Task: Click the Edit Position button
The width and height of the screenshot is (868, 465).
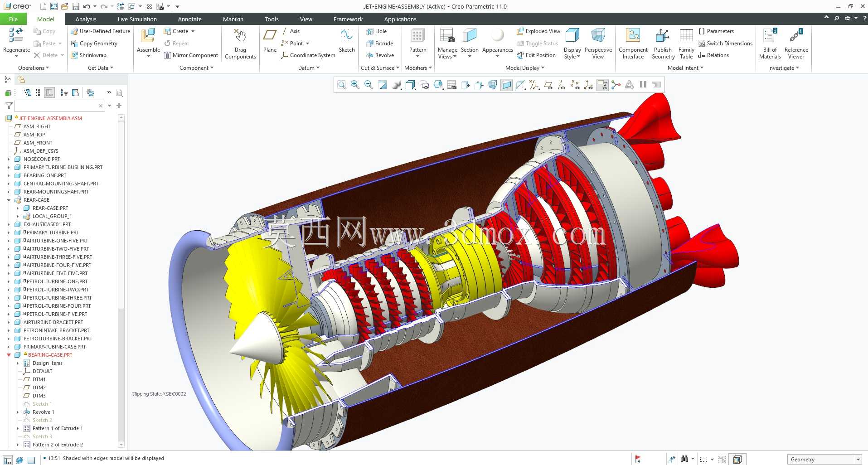Action: point(536,55)
